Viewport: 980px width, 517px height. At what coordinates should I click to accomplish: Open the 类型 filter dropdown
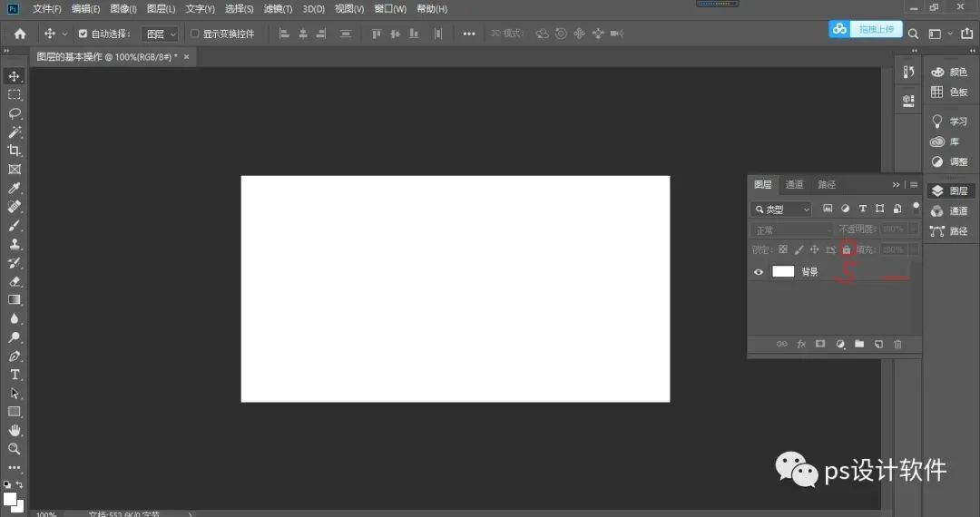point(781,210)
